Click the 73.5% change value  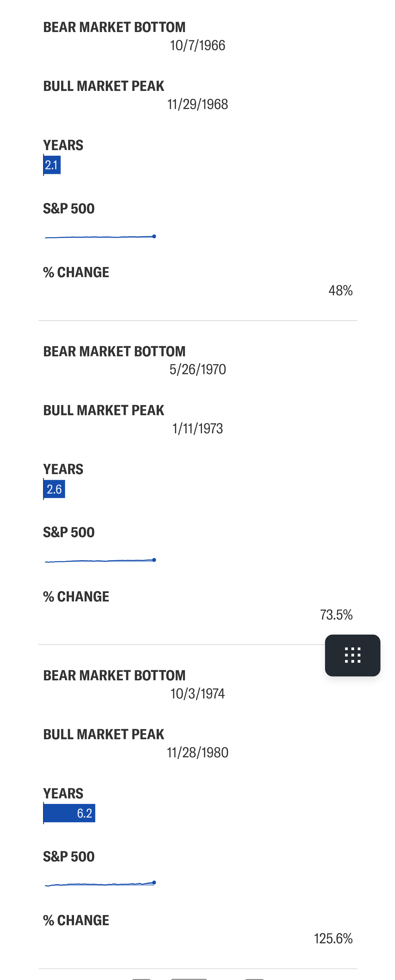336,615
